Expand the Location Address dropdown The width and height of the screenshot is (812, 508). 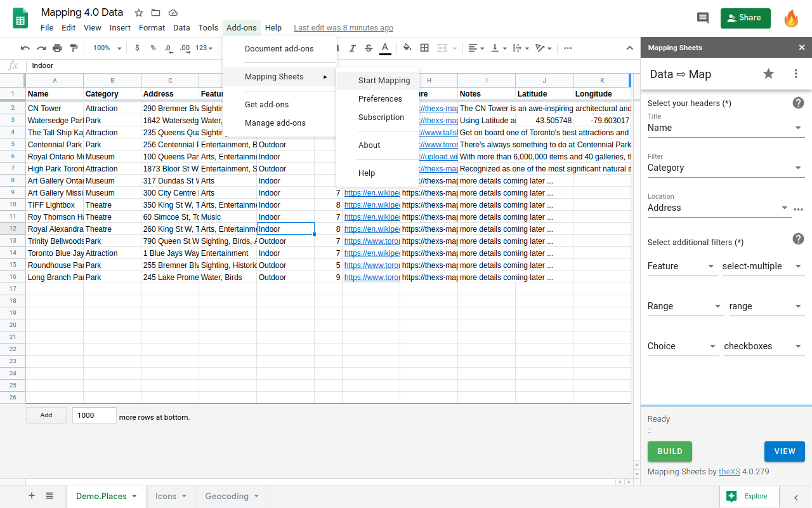(x=719, y=208)
